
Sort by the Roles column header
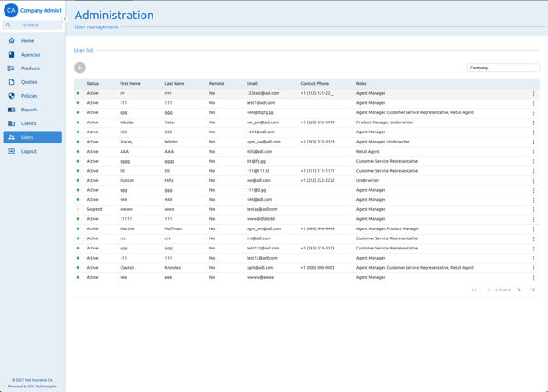(x=361, y=83)
